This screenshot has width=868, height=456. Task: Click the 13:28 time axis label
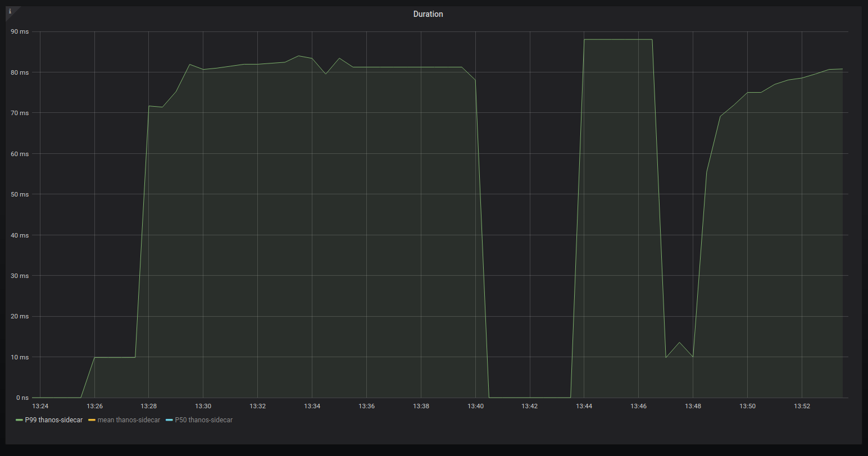[149, 406]
